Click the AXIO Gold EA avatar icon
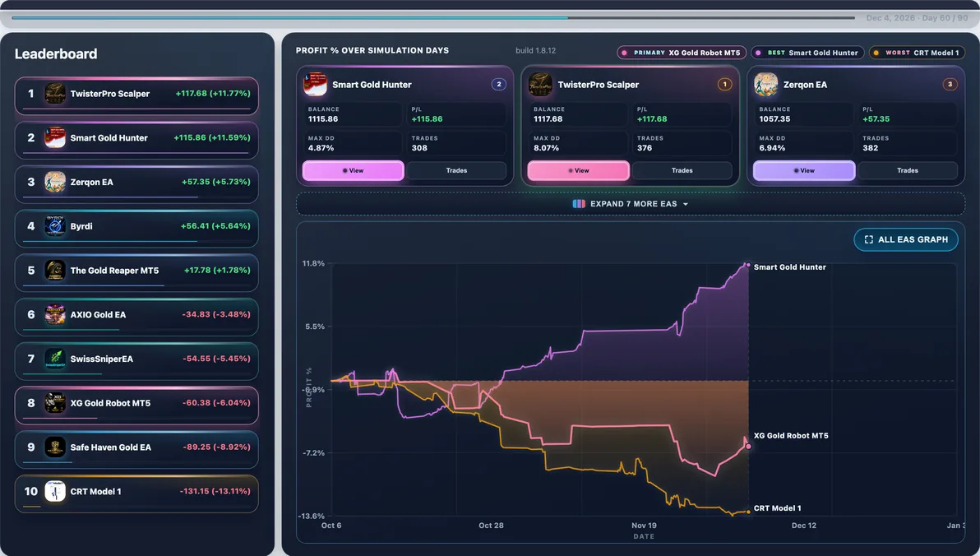The height and width of the screenshot is (556, 980). [x=55, y=314]
